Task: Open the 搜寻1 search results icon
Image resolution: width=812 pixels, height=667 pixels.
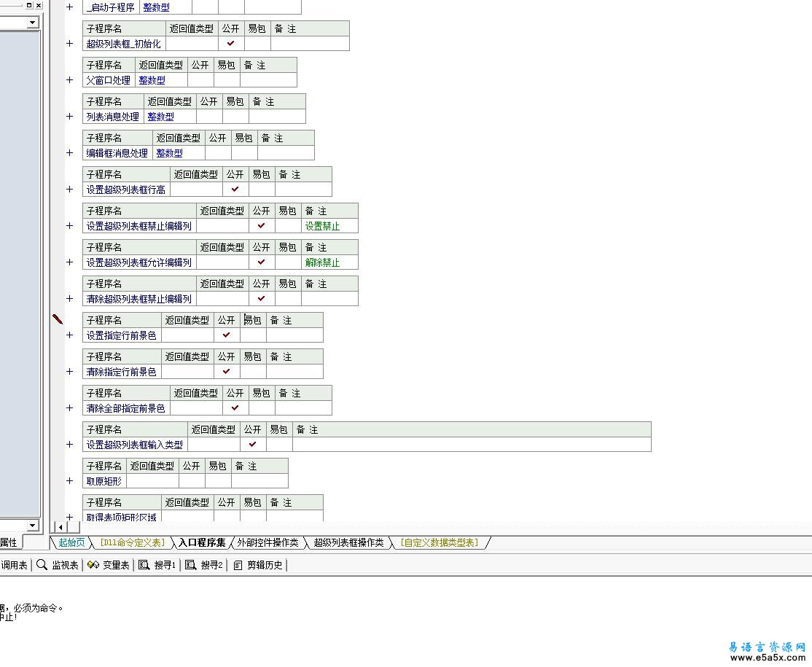Action: [144, 565]
